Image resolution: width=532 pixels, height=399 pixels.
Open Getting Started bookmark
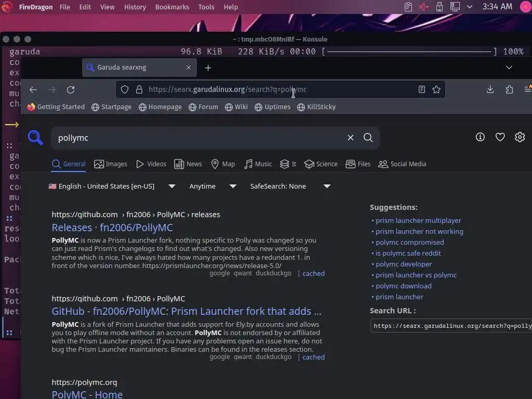pos(56,107)
